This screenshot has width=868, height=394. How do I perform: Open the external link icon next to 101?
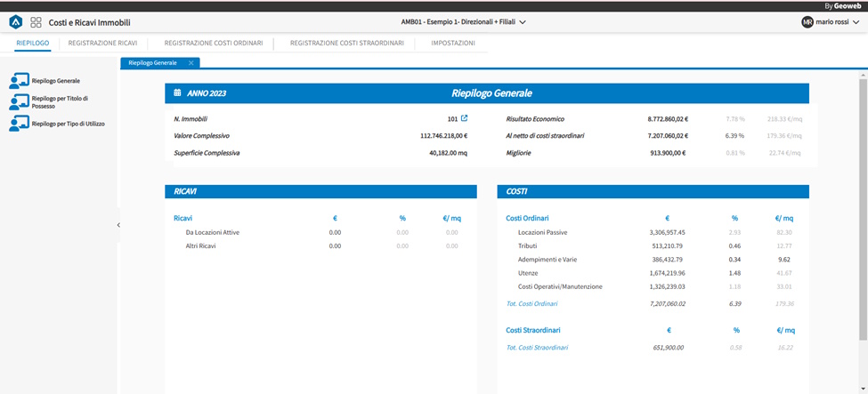click(464, 118)
